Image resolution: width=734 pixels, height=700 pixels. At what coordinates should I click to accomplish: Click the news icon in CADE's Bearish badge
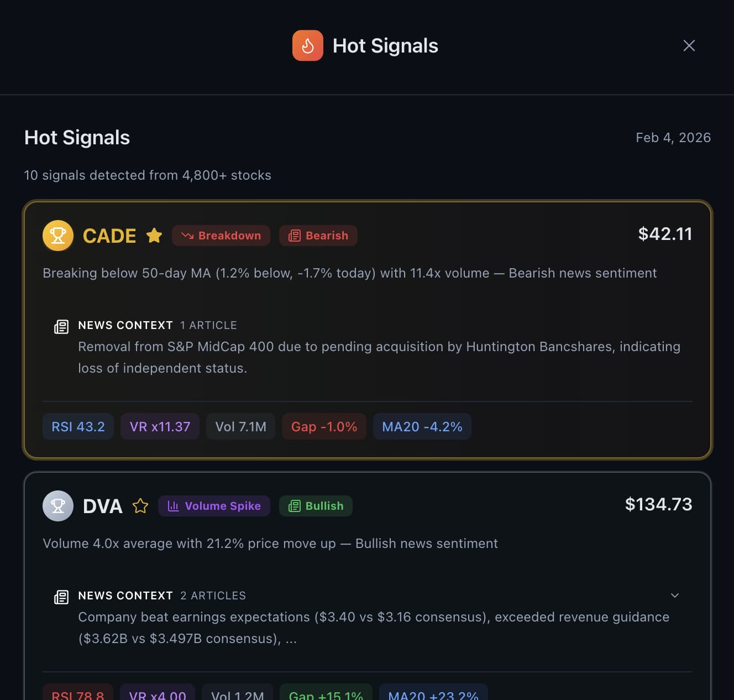coord(295,235)
